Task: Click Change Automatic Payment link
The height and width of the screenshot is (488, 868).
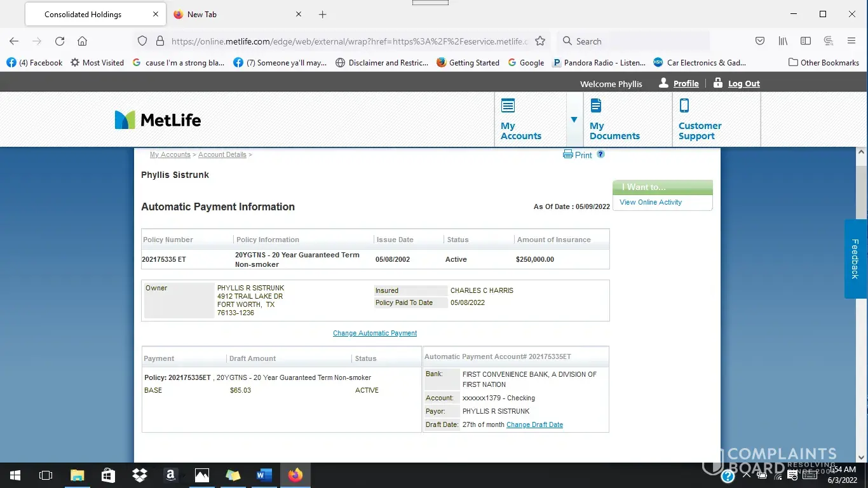Action: coord(375,333)
